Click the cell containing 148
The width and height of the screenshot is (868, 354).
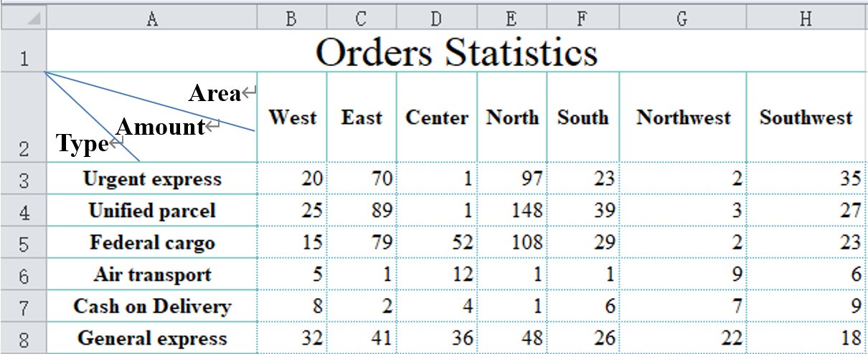(x=511, y=211)
